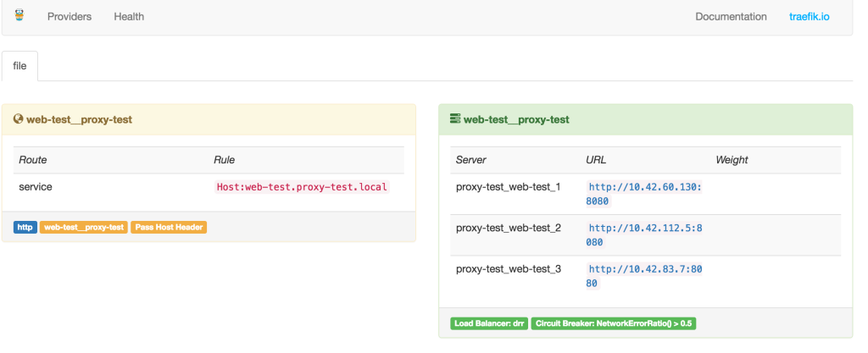
Task: Click the orange web-test__proxy-test backend badge
Action: [83, 227]
